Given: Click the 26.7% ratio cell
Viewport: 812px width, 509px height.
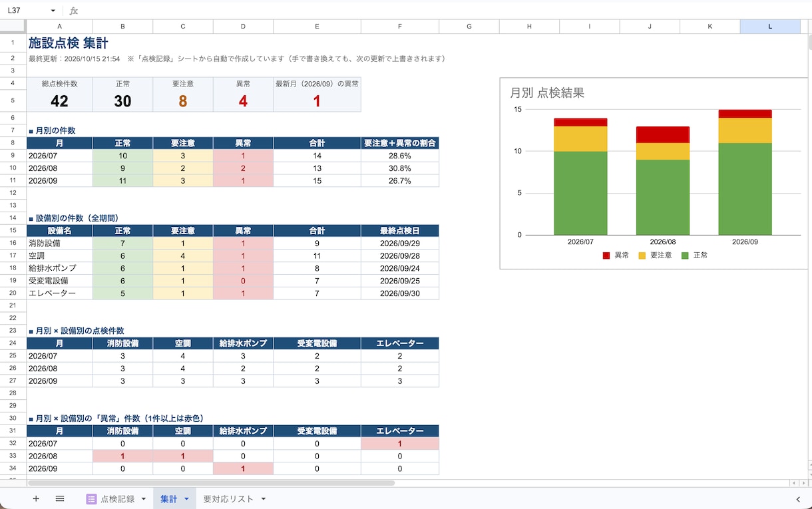Looking at the screenshot, I should point(400,181).
